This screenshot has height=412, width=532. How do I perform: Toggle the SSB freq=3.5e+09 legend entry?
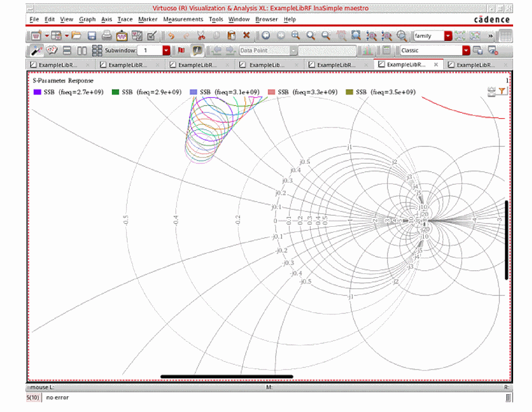pyautogui.click(x=381, y=92)
